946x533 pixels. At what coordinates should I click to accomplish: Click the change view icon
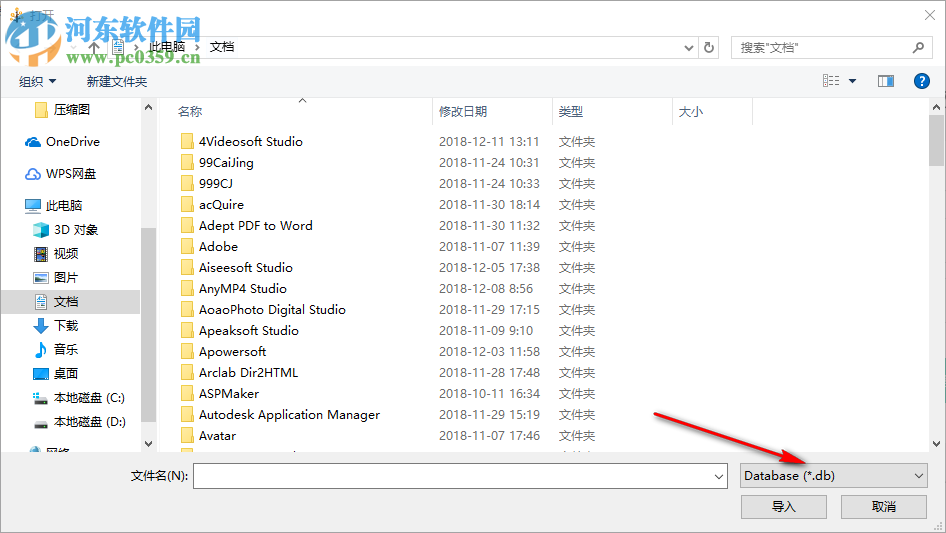(831, 81)
